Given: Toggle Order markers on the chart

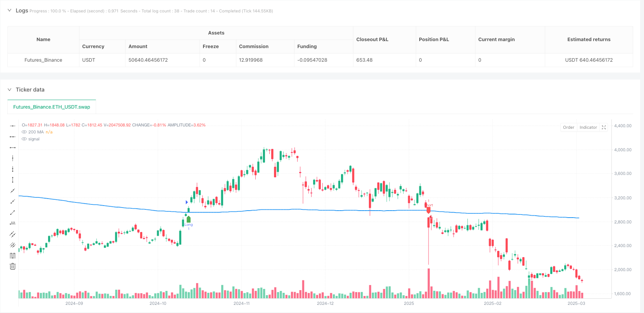Looking at the screenshot, I should 568,127.
